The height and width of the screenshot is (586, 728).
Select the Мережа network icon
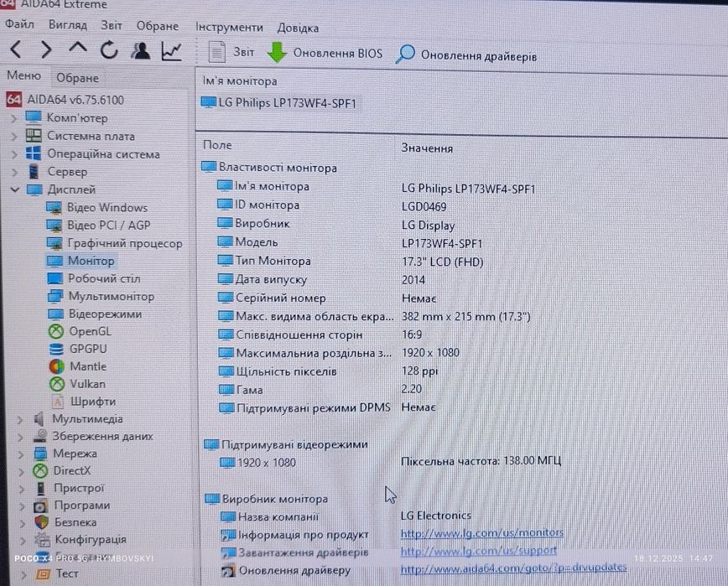point(40,454)
